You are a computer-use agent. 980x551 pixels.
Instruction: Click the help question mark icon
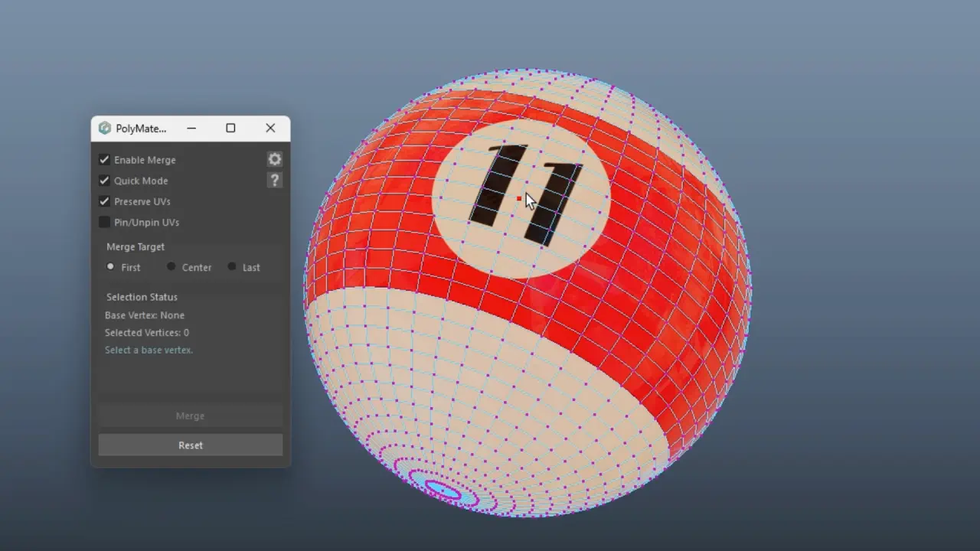point(274,180)
